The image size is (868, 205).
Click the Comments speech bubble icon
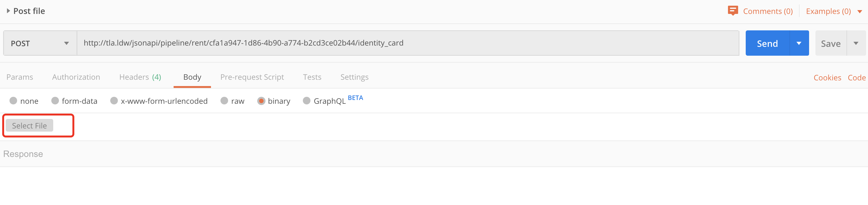click(x=732, y=11)
